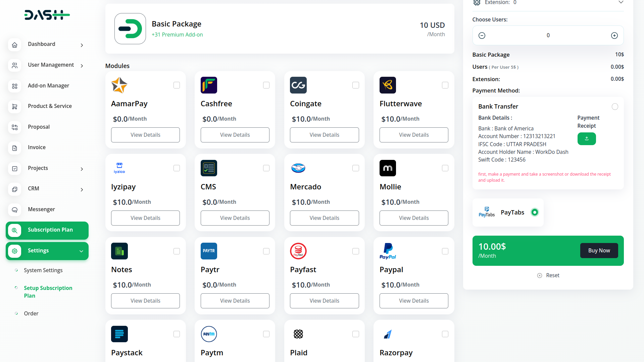Click the Cashfree module logo
The height and width of the screenshot is (362, 644).
pyautogui.click(x=209, y=85)
